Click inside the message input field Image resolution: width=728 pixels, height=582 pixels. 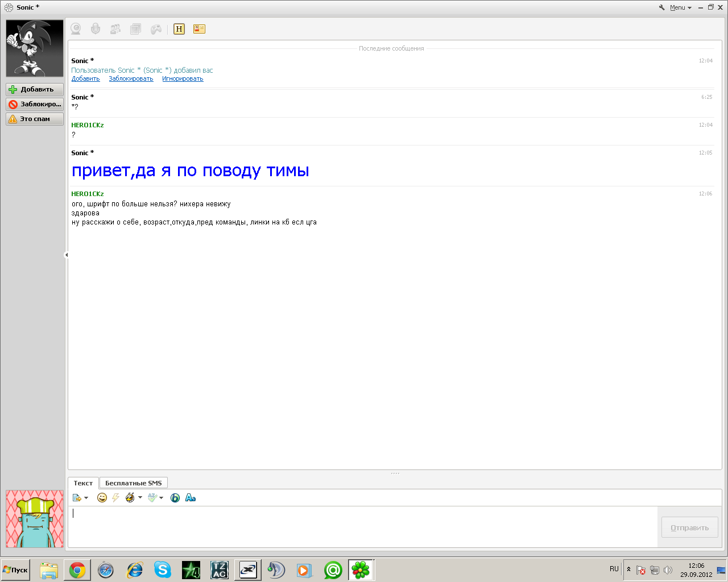click(x=363, y=527)
